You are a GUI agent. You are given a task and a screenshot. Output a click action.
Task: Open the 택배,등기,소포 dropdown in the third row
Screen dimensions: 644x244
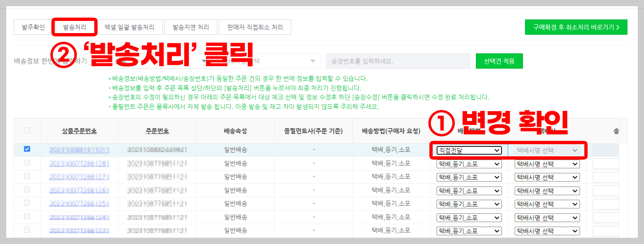(x=469, y=177)
